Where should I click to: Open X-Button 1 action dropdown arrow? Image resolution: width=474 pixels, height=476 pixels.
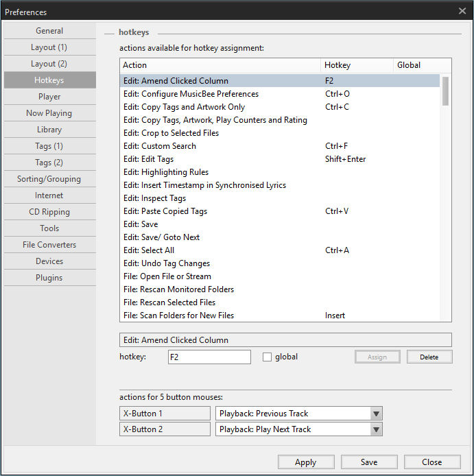376,414
